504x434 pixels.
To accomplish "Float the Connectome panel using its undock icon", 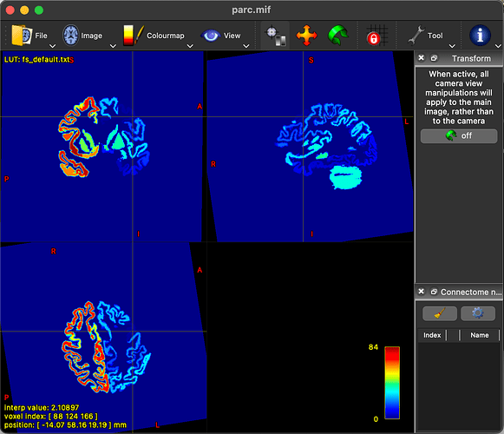I will click(x=434, y=292).
